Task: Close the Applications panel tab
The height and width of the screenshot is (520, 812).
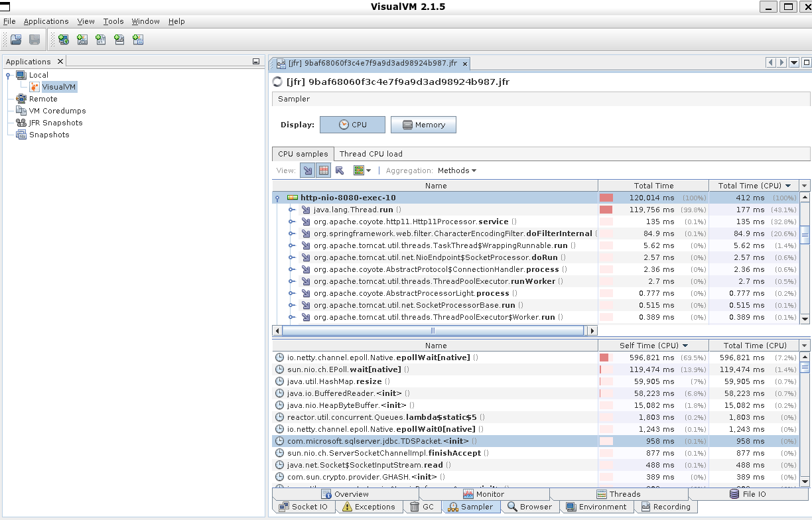Action: point(60,61)
